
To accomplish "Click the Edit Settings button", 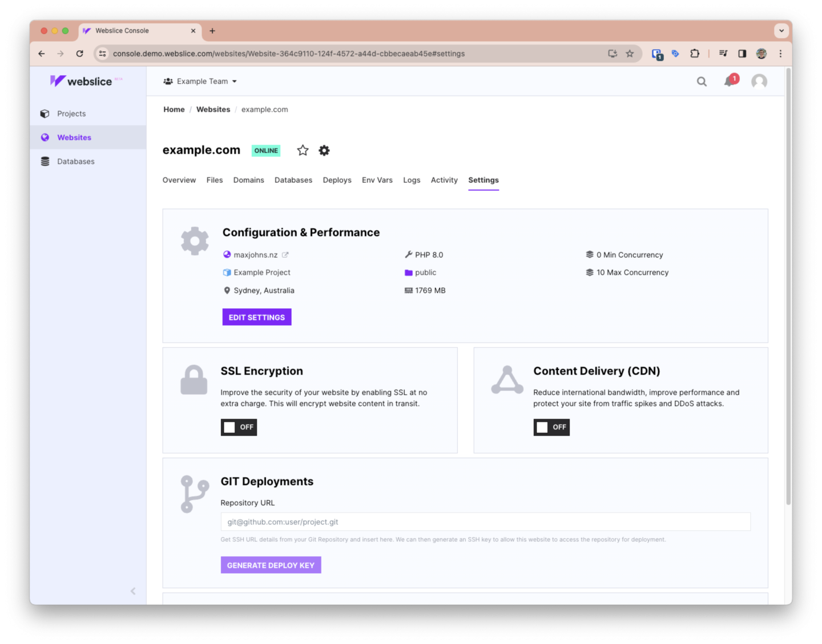I will pyautogui.click(x=257, y=317).
